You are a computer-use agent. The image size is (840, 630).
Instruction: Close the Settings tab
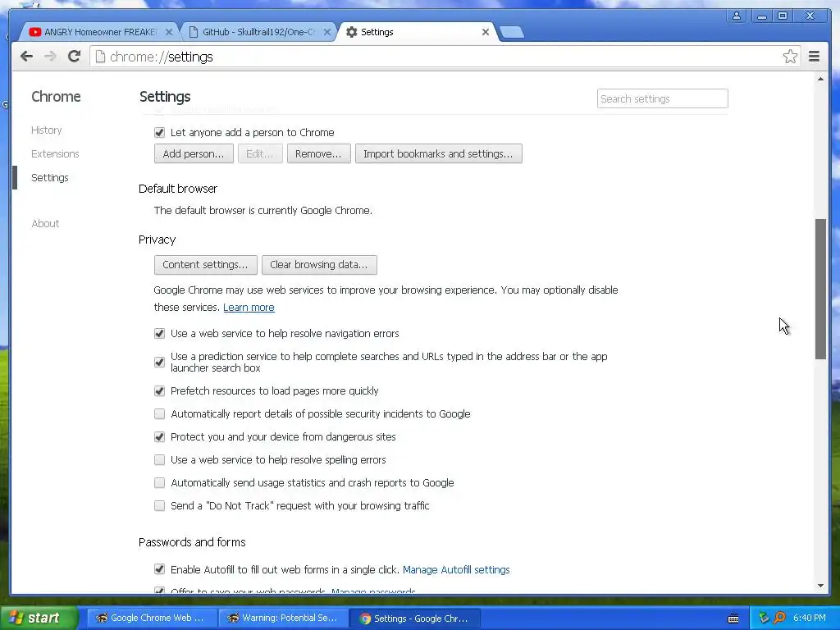point(486,32)
